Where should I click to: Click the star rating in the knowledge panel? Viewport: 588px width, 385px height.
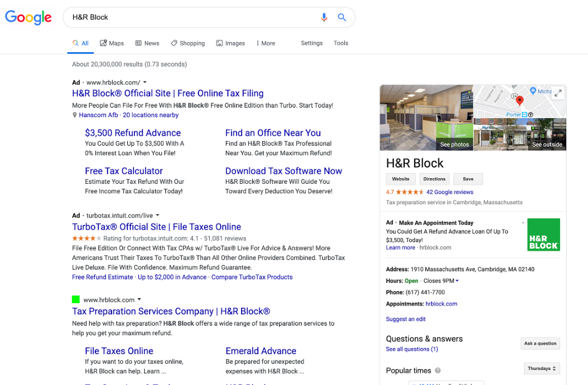(x=410, y=192)
